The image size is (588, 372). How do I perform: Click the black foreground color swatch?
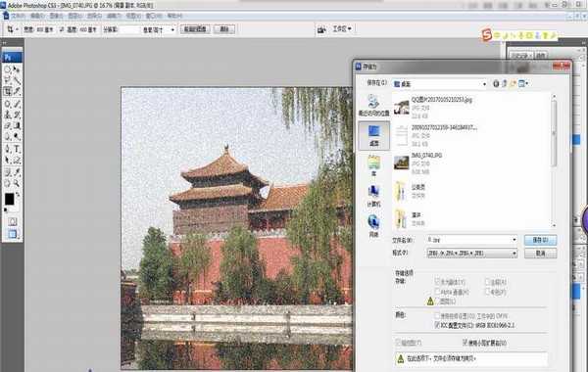coord(9,199)
